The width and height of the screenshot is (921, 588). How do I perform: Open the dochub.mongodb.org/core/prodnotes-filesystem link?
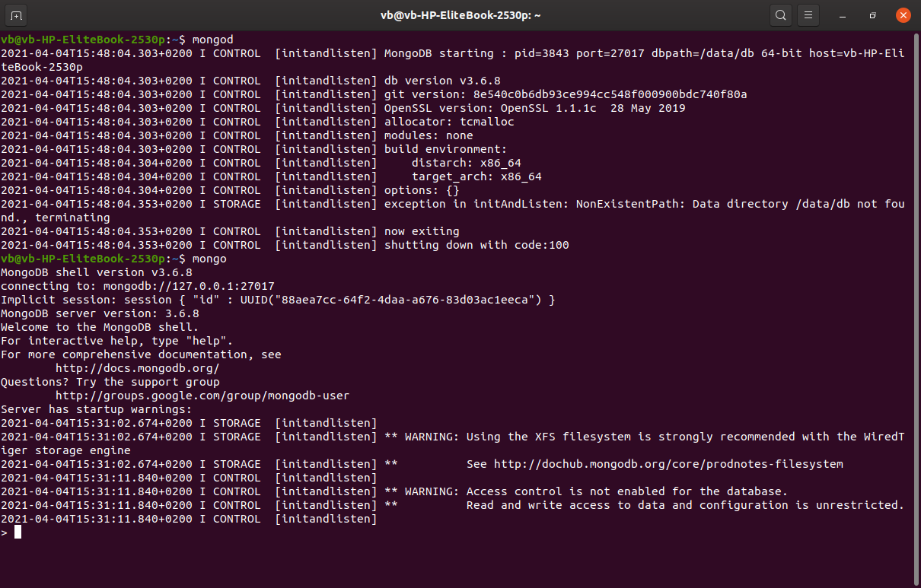tap(668, 464)
